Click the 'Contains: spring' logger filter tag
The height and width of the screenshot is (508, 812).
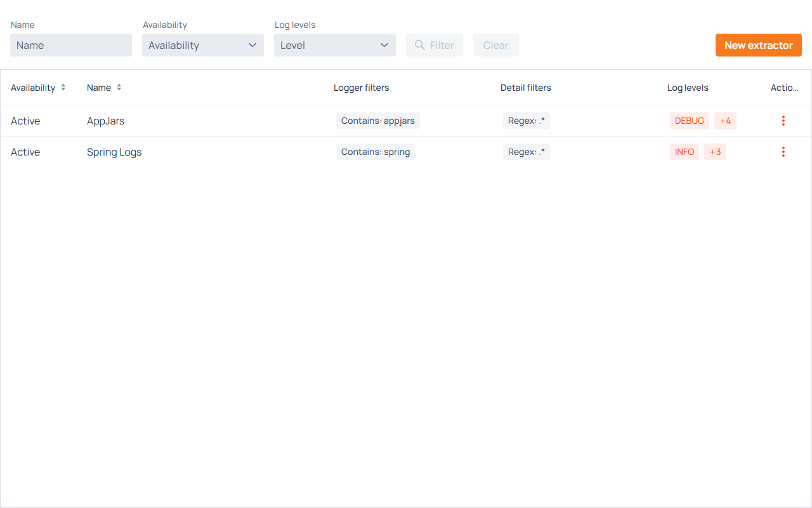point(376,152)
